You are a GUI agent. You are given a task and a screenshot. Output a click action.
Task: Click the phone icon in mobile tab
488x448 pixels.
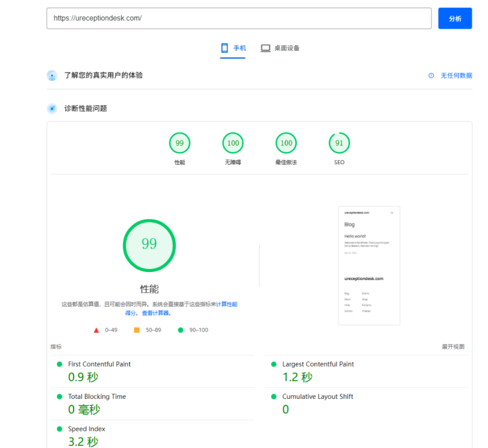coord(225,48)
